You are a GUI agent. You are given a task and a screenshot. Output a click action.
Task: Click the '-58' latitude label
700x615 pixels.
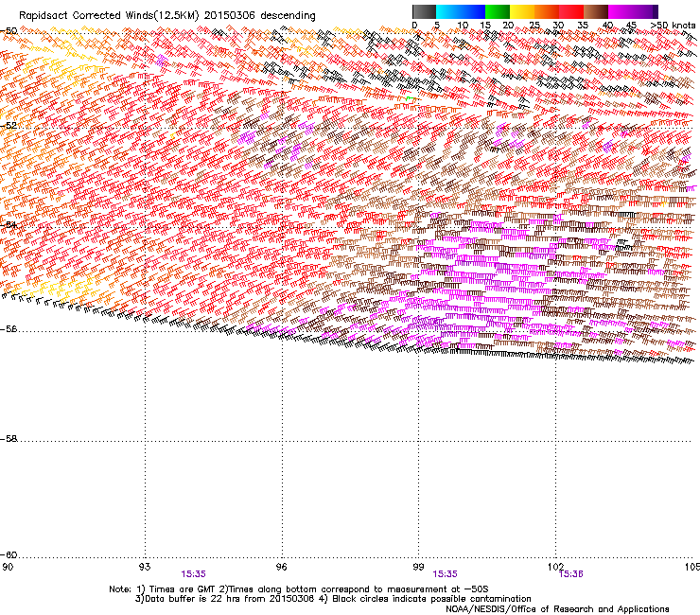[9, 439]
